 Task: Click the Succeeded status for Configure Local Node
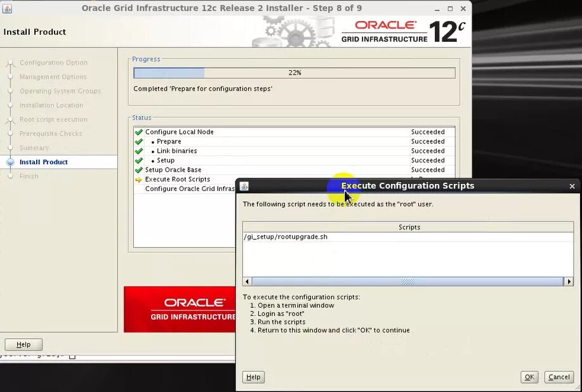point(428,132)
